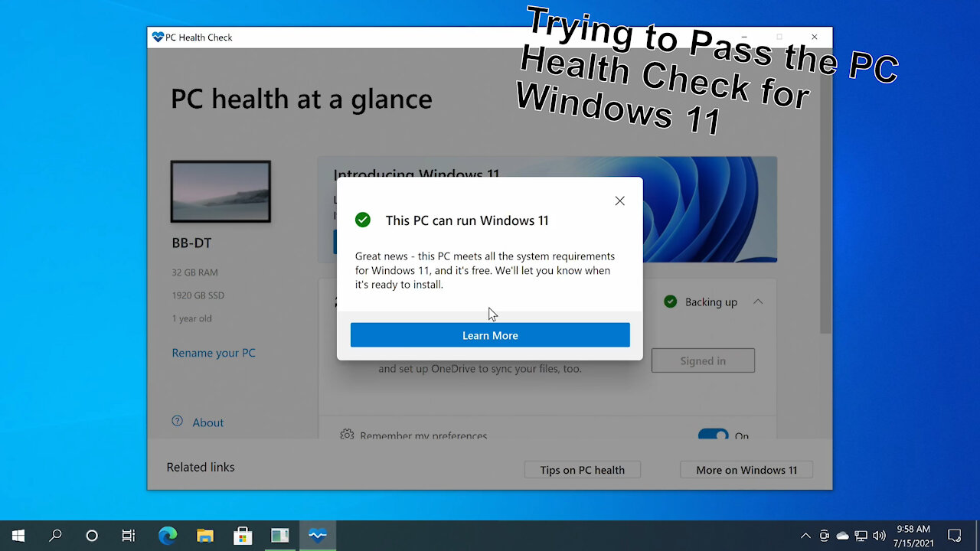
Task: Open the volume speaker tray icon
Action: [x=879, y=536]
